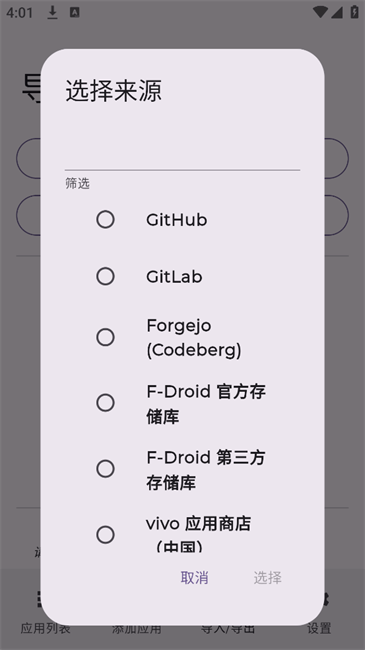This screenshot has height=650, width=365.
Task: Select F-Droid 第三方存储库 radio button
Action: [x=105, y=469]
